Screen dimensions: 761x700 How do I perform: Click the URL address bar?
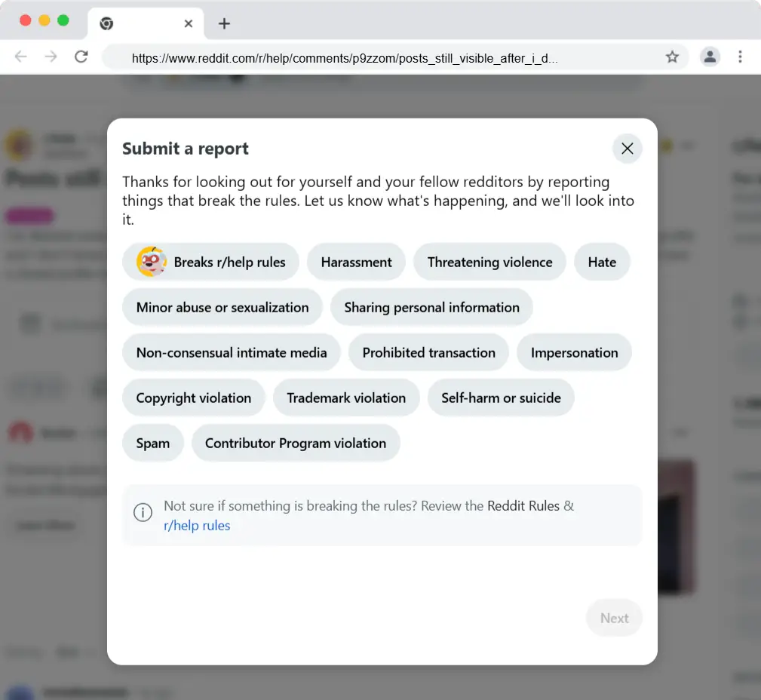377,57
